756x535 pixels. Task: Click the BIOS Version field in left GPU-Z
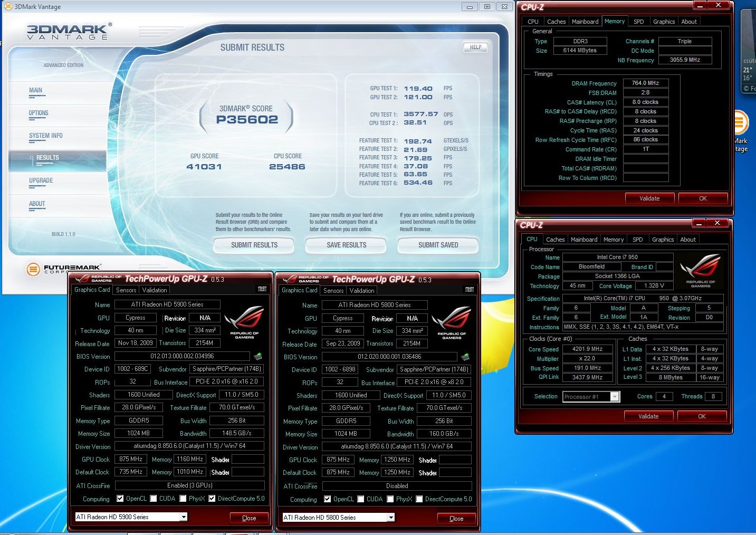[182, 356]
